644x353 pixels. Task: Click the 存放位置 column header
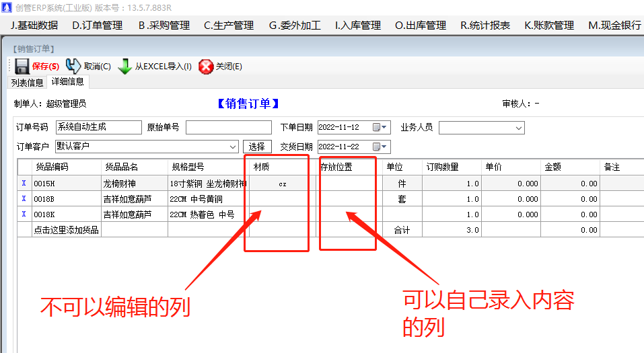(x=349, y=167)
